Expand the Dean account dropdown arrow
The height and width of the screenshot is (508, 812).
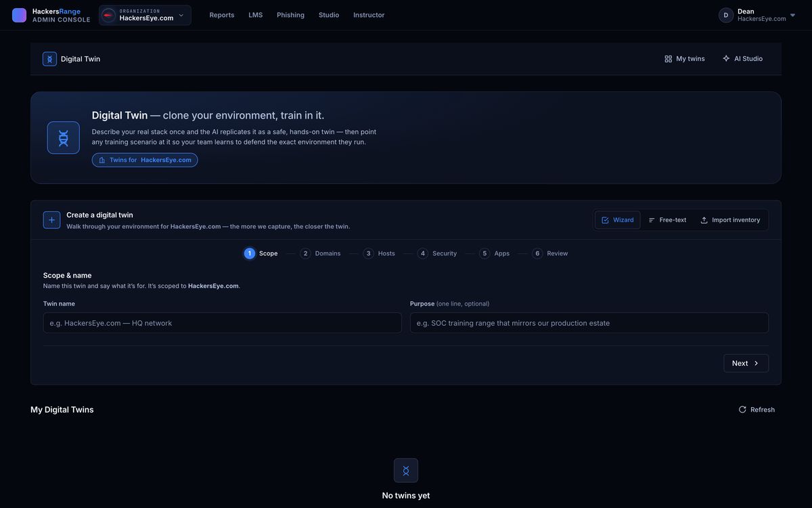point(793,15)
